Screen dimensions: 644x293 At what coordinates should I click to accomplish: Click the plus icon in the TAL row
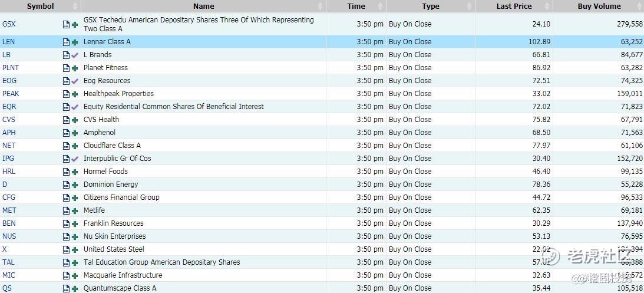pyautogui.click(x=75, y=262)
